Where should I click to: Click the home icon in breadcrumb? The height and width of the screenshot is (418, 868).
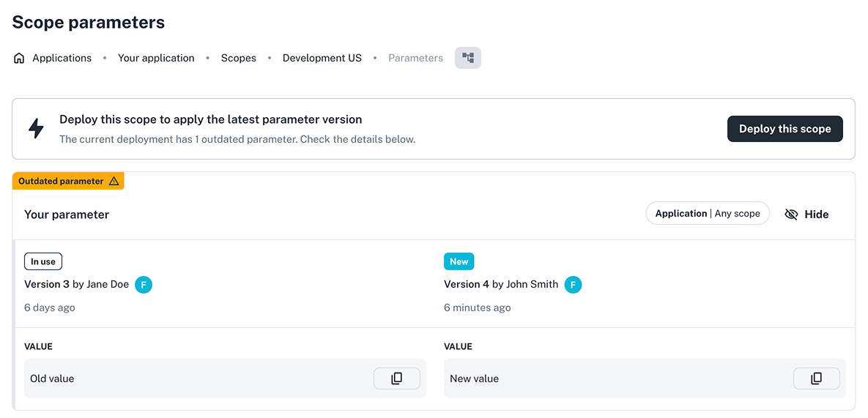click(x=19, y=59)
